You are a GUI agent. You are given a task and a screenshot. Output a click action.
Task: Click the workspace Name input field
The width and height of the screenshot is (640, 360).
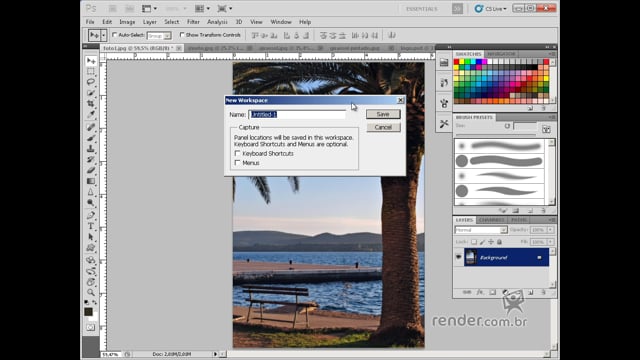pyautogui.click(x=297, y=115)
